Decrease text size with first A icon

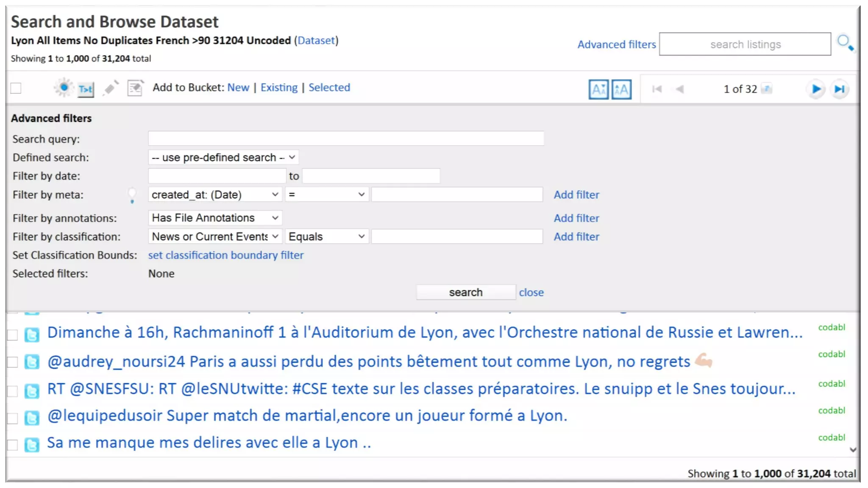pyautogui.click(x=598, y=89)
